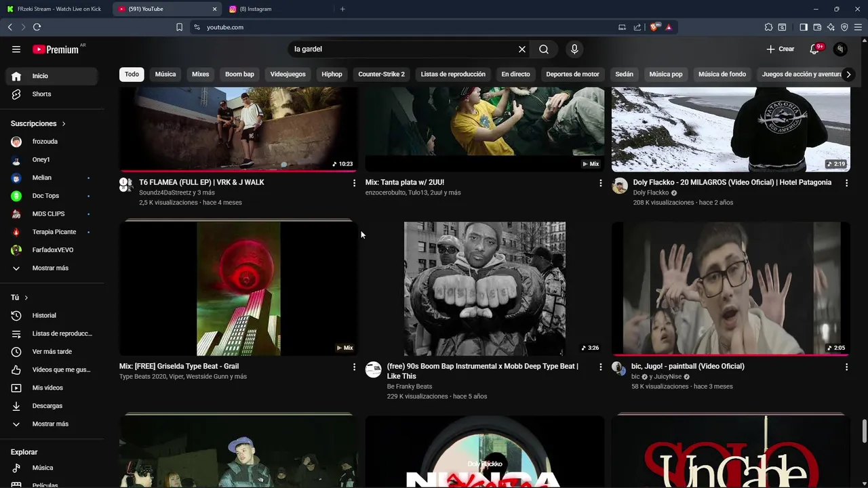Open Listas de reproducción in sidebar
Screen dimensions: 868x488
point(52,333)
